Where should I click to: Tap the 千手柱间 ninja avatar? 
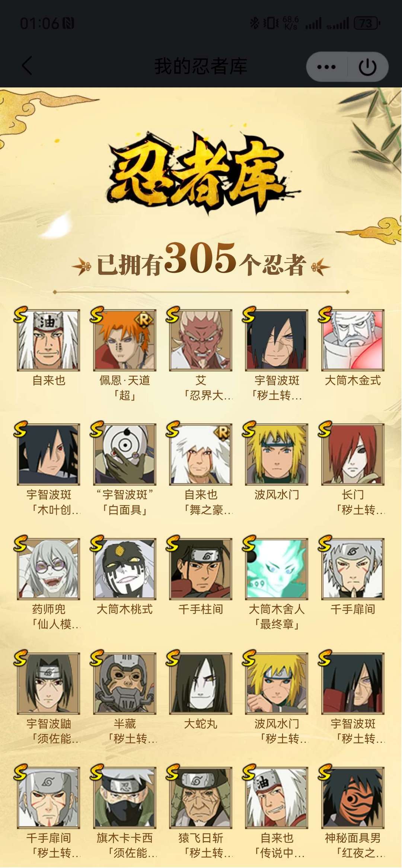(200, 569)
